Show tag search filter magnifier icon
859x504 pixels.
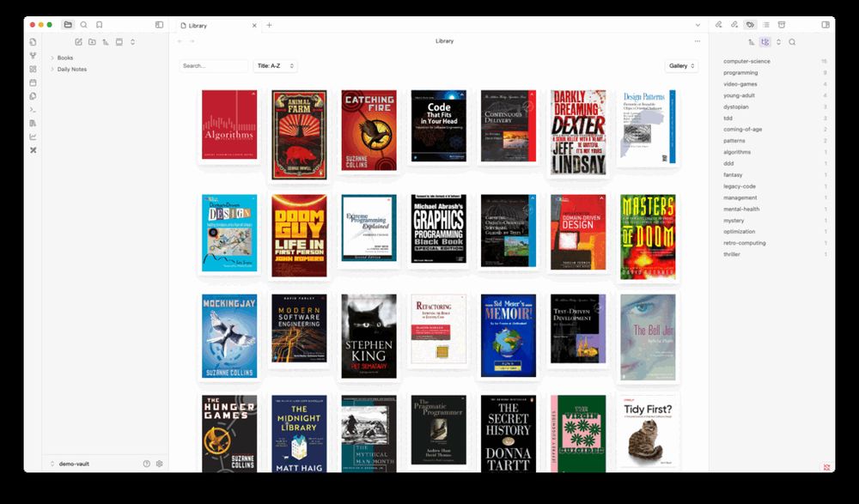point(792,42)
